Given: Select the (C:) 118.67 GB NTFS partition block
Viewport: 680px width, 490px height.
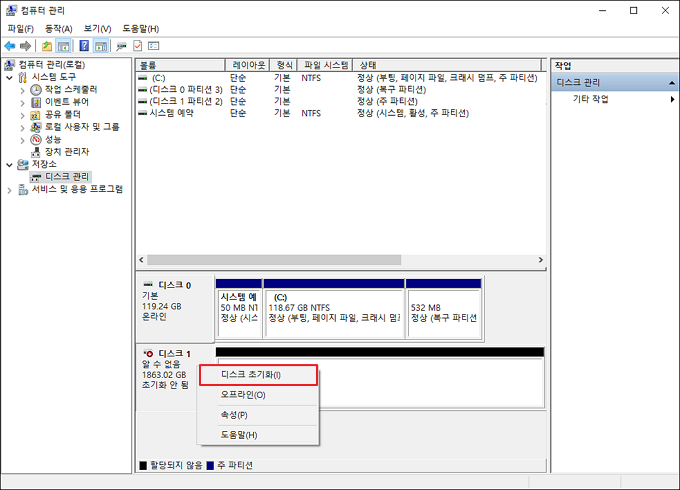Looking at the screenshot, I should pyautogui.click(x=334, y=309).
